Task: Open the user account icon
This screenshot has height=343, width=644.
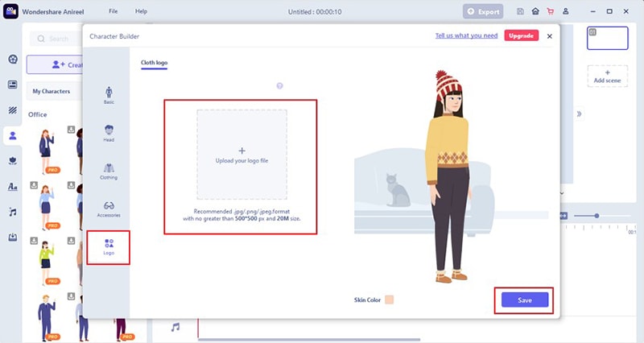Action: 566,11
